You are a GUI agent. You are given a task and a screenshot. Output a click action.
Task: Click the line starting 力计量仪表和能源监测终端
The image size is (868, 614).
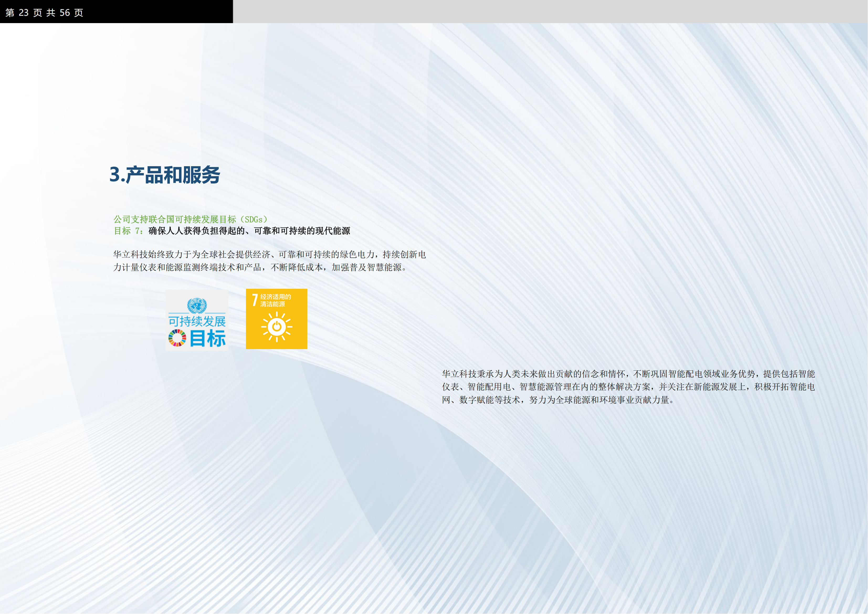pos(260,267)
